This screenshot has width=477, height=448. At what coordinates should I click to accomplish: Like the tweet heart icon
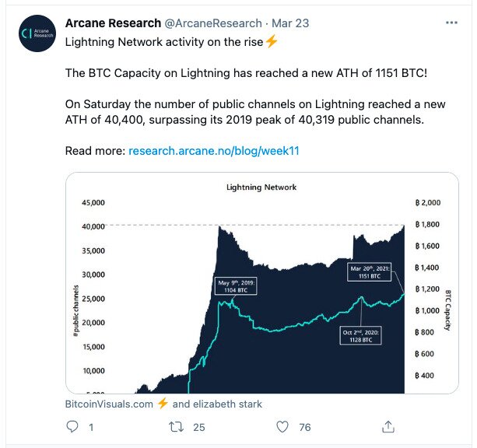point(282,427)
